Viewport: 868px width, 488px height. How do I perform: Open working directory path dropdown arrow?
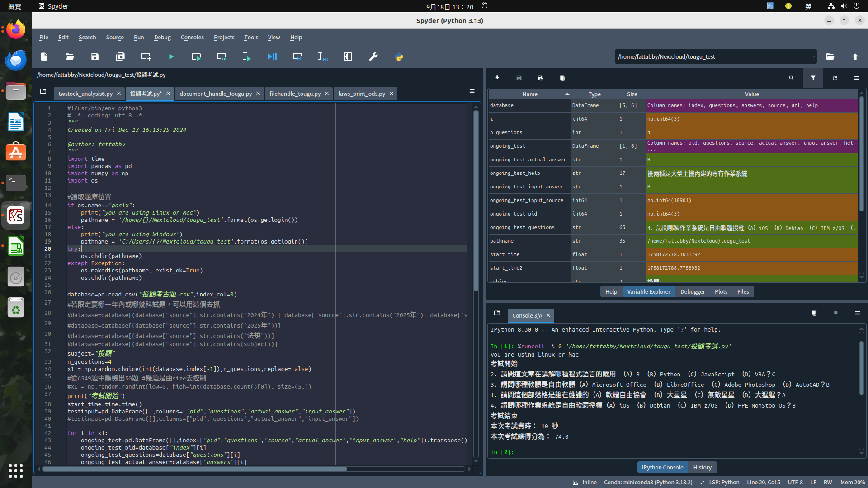[814, 56]
